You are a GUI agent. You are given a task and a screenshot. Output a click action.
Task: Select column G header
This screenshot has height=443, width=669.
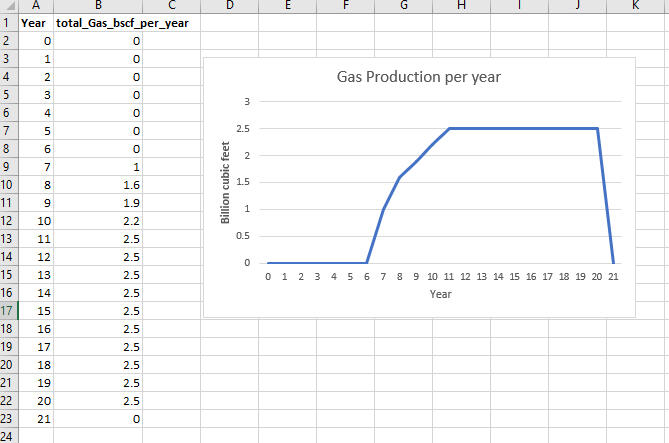[404, 6]
